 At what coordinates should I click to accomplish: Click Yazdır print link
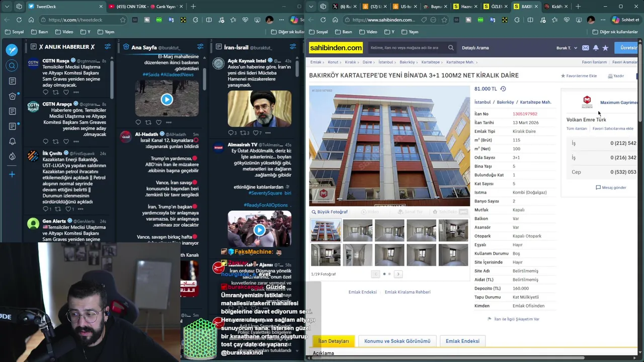point(616,76)
